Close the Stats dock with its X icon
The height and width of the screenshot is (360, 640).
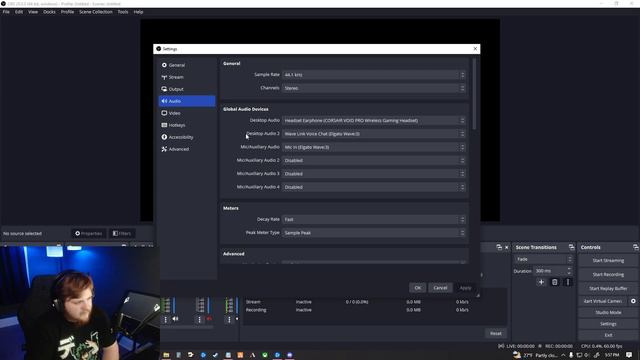[x=507, y=247]
